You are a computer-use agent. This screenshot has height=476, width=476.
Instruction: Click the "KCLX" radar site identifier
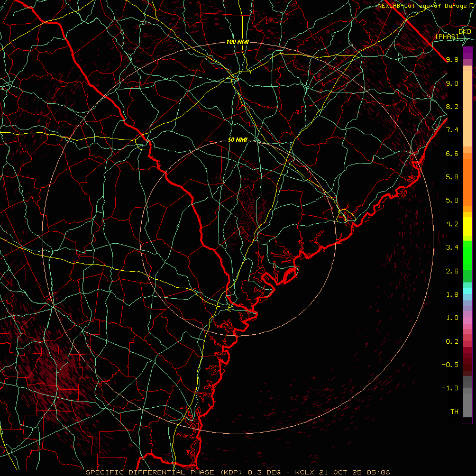[305, 472]
